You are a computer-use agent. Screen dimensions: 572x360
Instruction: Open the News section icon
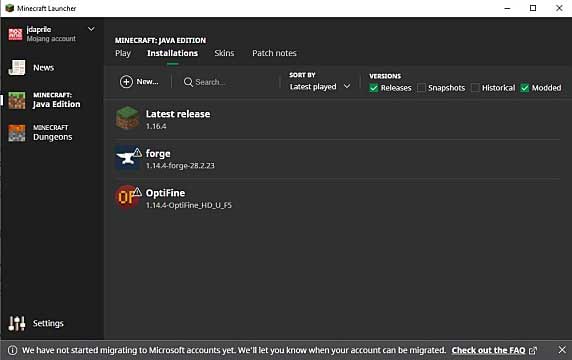[17, 68]
